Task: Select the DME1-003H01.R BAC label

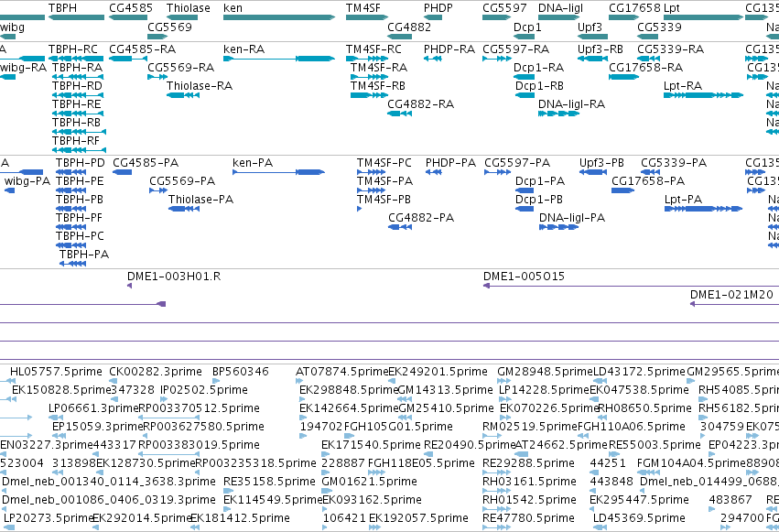Action: (x=174, y=277)
